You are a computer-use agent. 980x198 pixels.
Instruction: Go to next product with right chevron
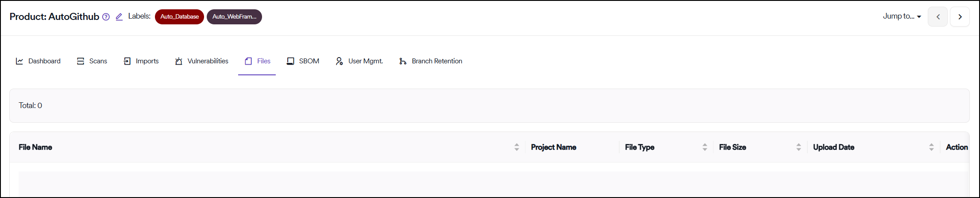coord(960,17)
